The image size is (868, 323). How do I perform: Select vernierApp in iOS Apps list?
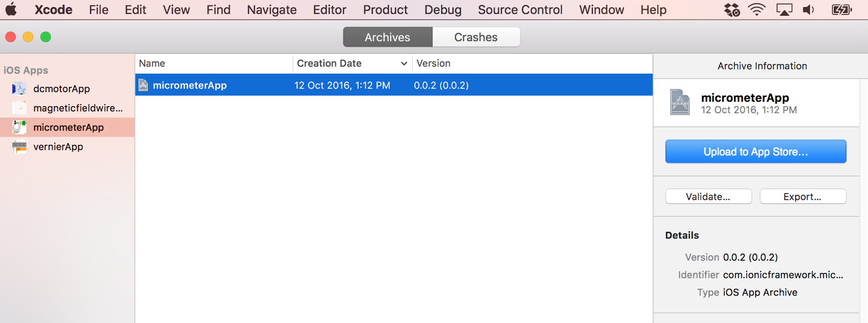[58, 147]
